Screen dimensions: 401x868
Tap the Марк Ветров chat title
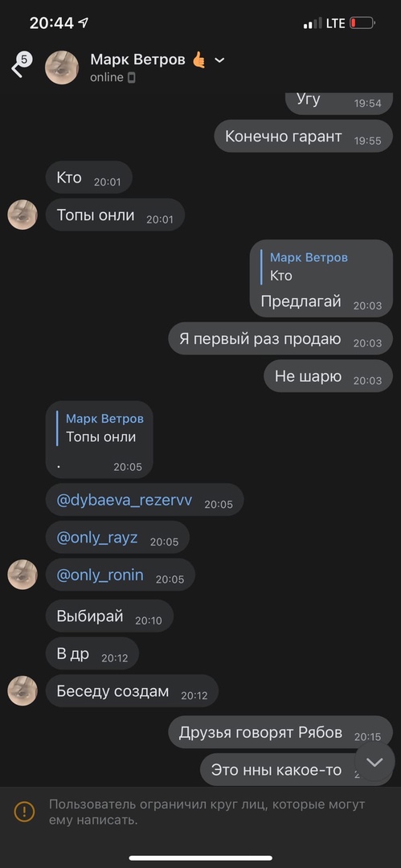click(x=137, y=59)
